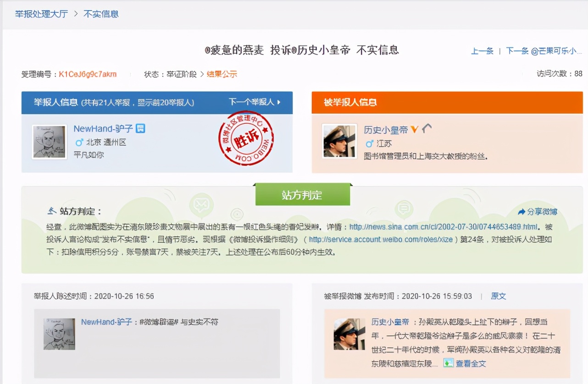Click male gender icon beside 北京 通州区
Image resolution: width=588 pixels, height=384 pixels.
(79, 143)
